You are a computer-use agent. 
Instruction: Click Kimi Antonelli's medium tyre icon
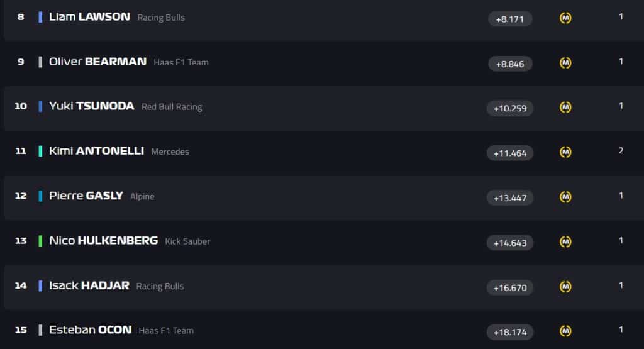point(565,152)
